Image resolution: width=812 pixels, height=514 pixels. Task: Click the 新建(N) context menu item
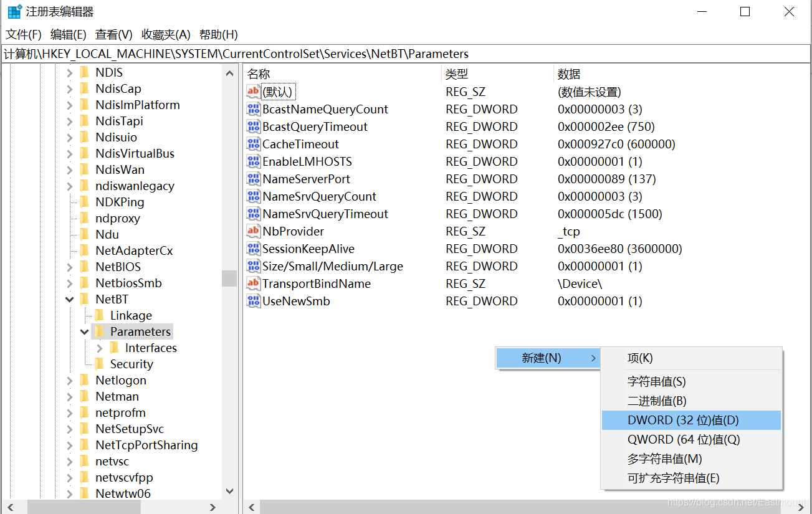coord(548,358)
